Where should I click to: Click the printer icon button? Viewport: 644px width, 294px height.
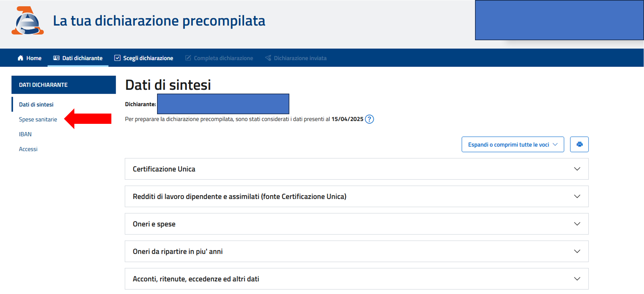pyautogui.click(x=579, y=144)
